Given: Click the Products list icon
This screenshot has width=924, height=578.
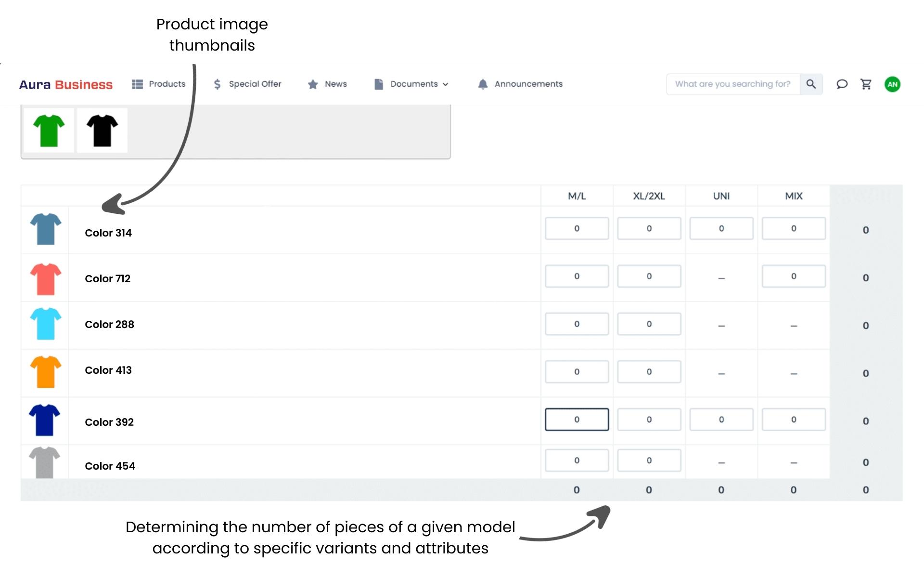Looking at the screenshot, I should [136, 84].
